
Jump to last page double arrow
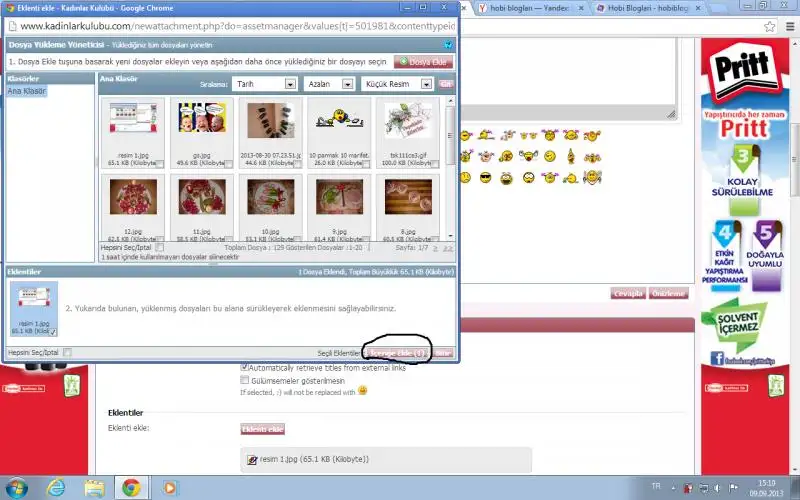(x=447, y=248)
